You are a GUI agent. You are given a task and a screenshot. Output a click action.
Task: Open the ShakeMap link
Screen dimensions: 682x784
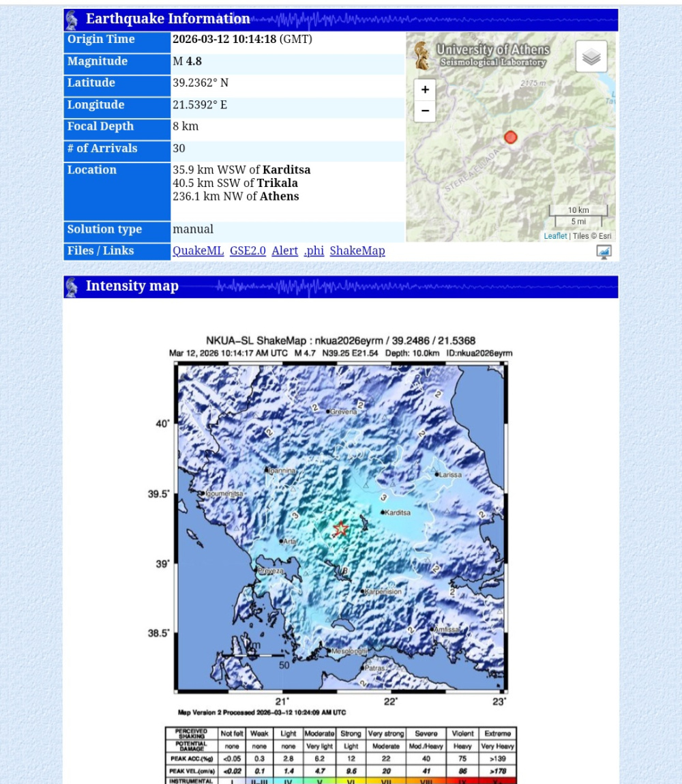pyautogui.click(x=357, y=251)
